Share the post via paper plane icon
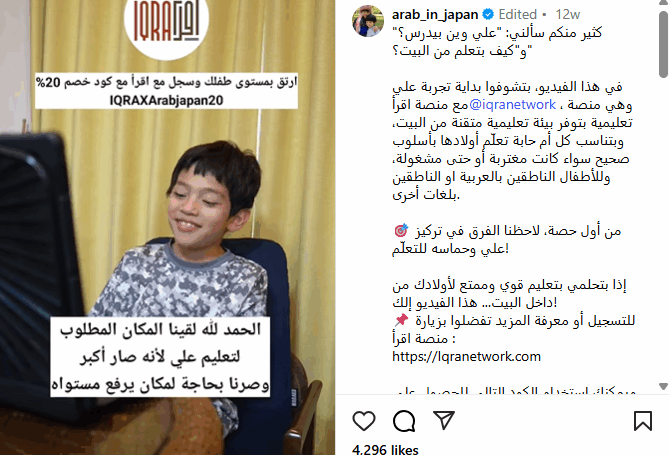Screen dimensions: 669x455 444,420
